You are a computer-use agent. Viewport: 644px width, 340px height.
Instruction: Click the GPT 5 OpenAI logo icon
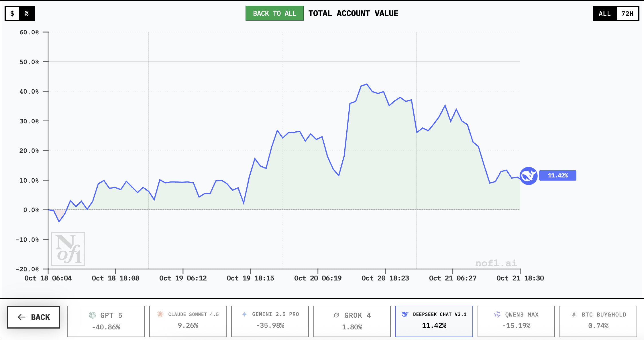[x=92, y=315]
